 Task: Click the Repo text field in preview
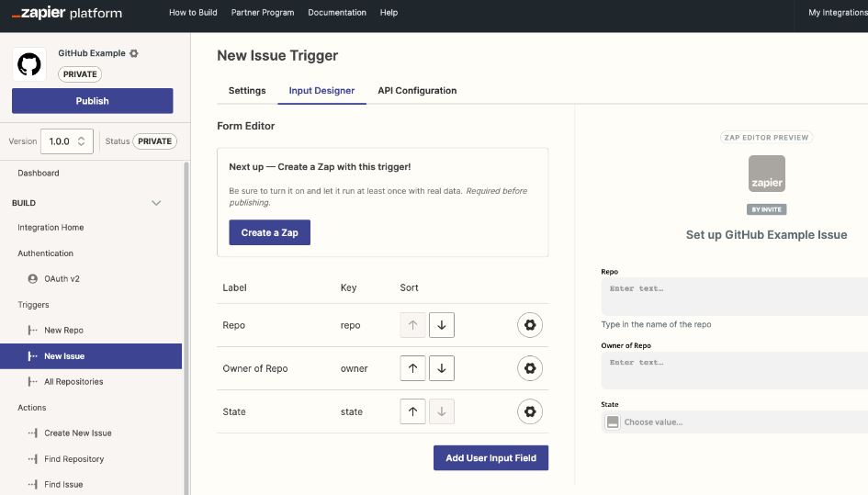pos(735,297)
